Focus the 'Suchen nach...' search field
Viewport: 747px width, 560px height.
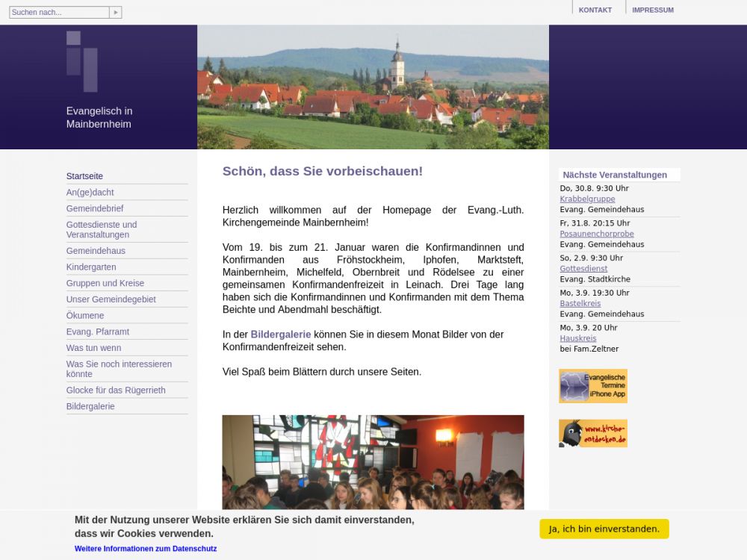[x=59, y=13]
